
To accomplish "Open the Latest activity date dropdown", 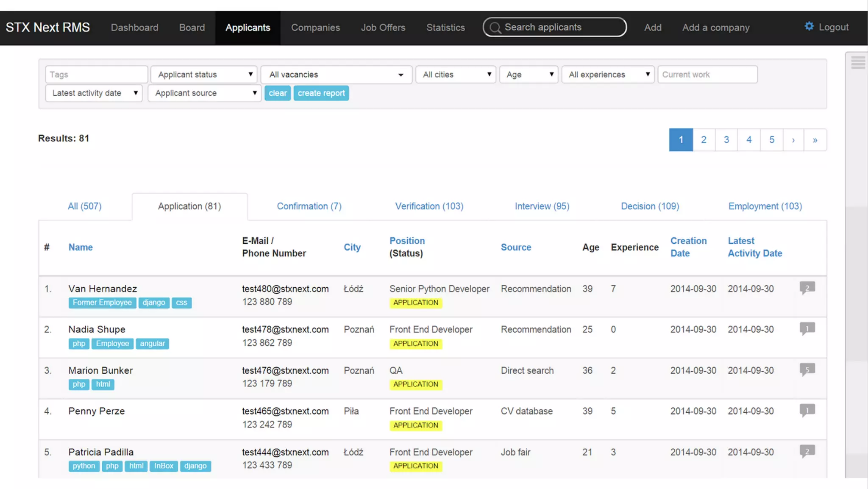I will pos(94,93).
